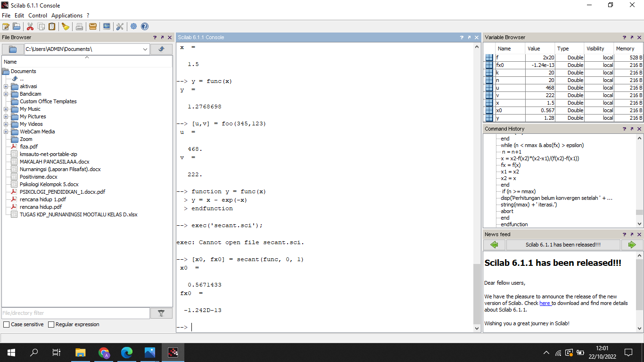Undock the Variable Browser panel
The height and width of the screenshot is (362, 644).
click(x=632, y=37)
